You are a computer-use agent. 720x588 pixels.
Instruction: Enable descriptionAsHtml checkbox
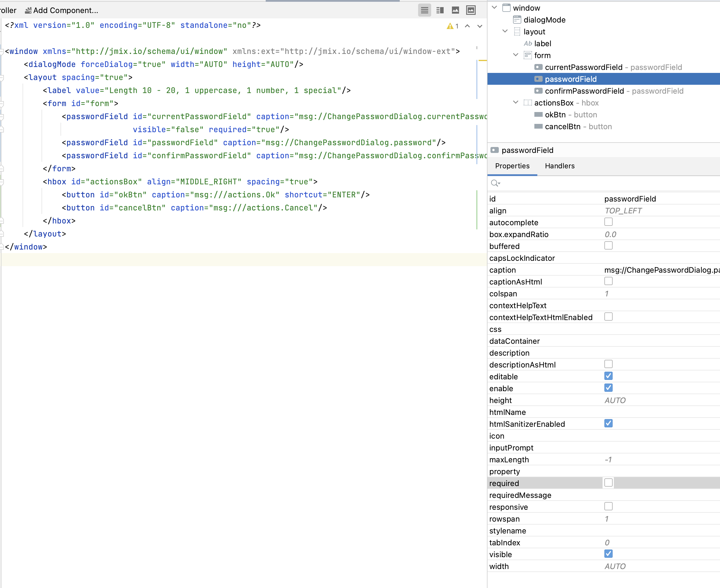coord(608,364)
